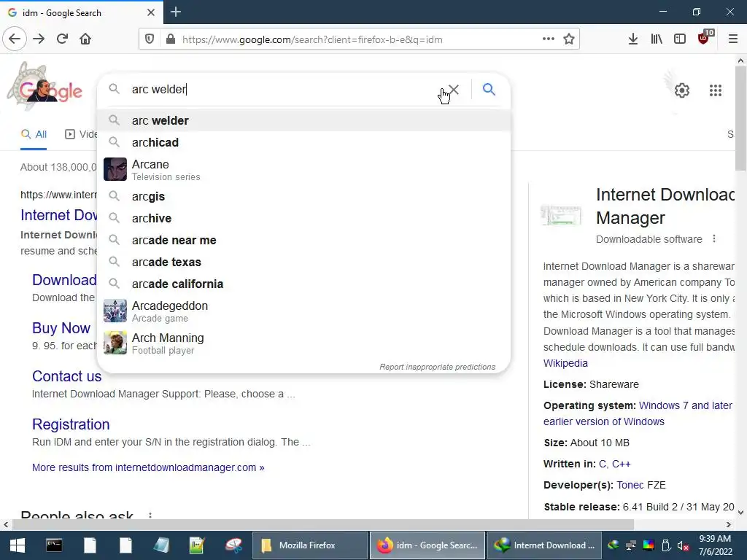Viewport: 747px width, 560px height.
Task: Open more options for Internet Download Manager panel
Action: [713, 238]
